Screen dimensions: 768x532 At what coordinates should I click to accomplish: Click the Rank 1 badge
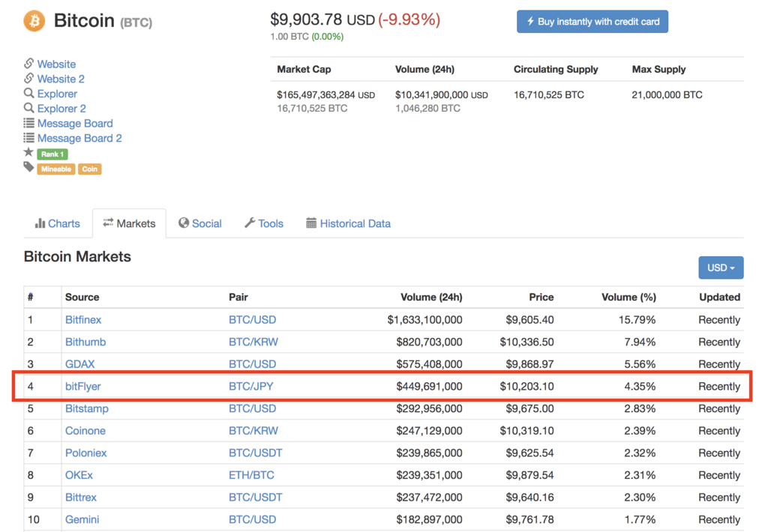(52, 154)
